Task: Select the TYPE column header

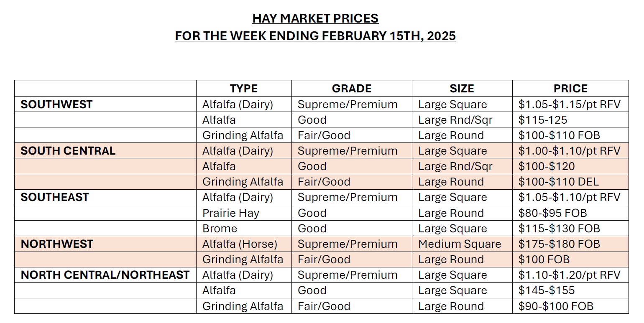Action: (x=244, y=89)
